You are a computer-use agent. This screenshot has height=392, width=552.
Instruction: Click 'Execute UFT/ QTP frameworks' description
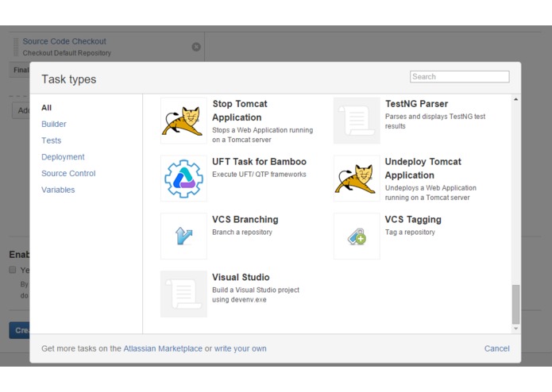[x=259, y=175]
